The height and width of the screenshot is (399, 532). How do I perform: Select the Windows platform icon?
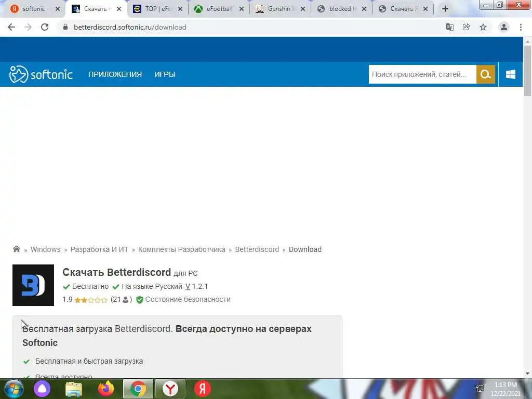pos(511,74)
